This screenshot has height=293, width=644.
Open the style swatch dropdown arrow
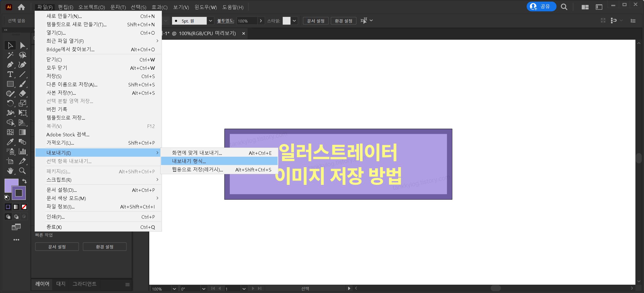coord(294,21)
